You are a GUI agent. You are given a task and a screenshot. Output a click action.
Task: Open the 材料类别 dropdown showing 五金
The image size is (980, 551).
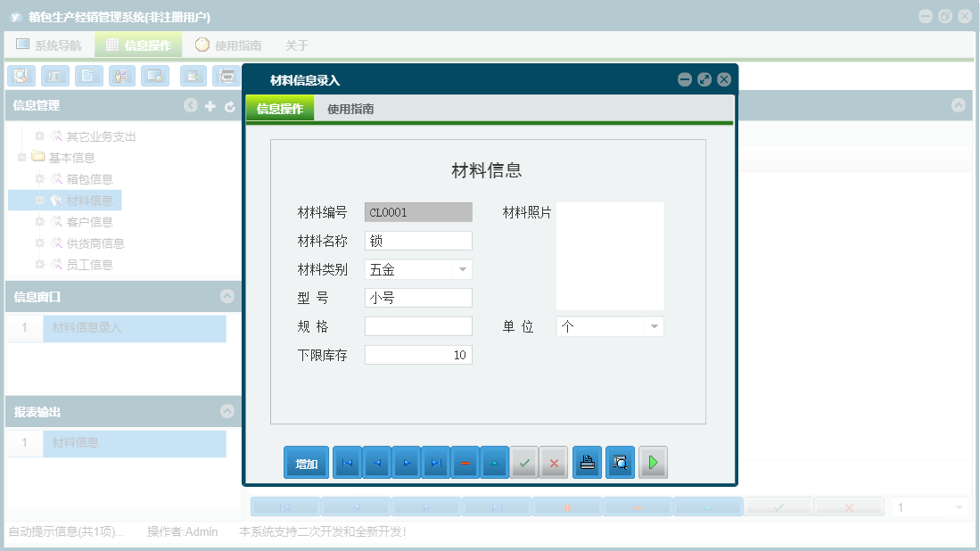(x=465, y=268)
